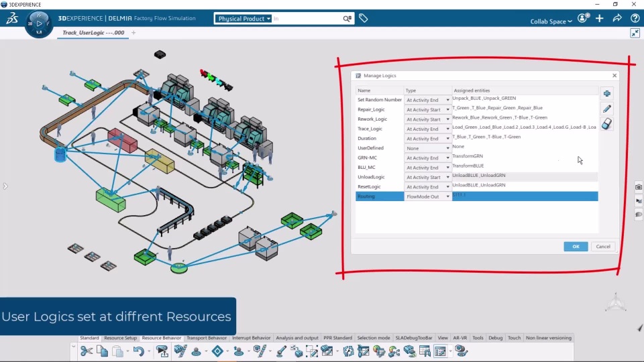Switch to the Standard toolbar tab
Image resolution: width=644 pixels, height=362 pixels.
89,338
